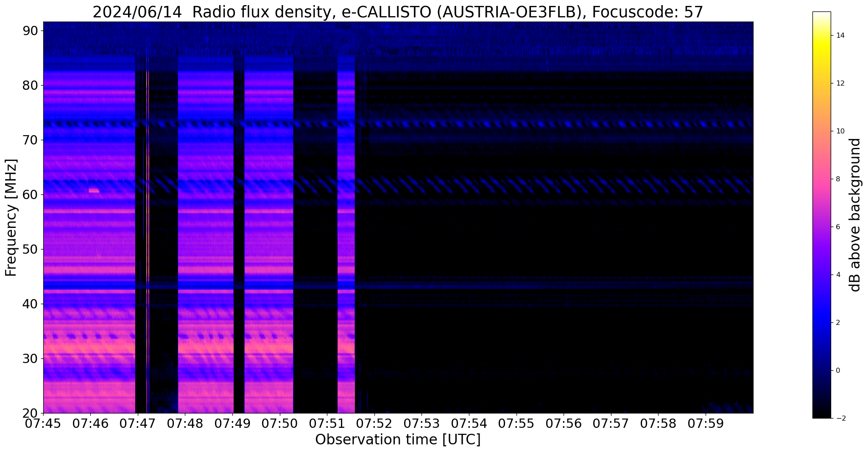Click the 07:50 time tick label

tap(280, 423)
